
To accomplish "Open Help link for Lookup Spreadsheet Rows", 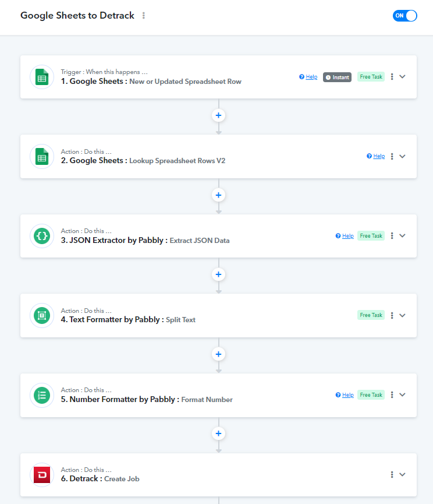I will (x=375, y=156).
